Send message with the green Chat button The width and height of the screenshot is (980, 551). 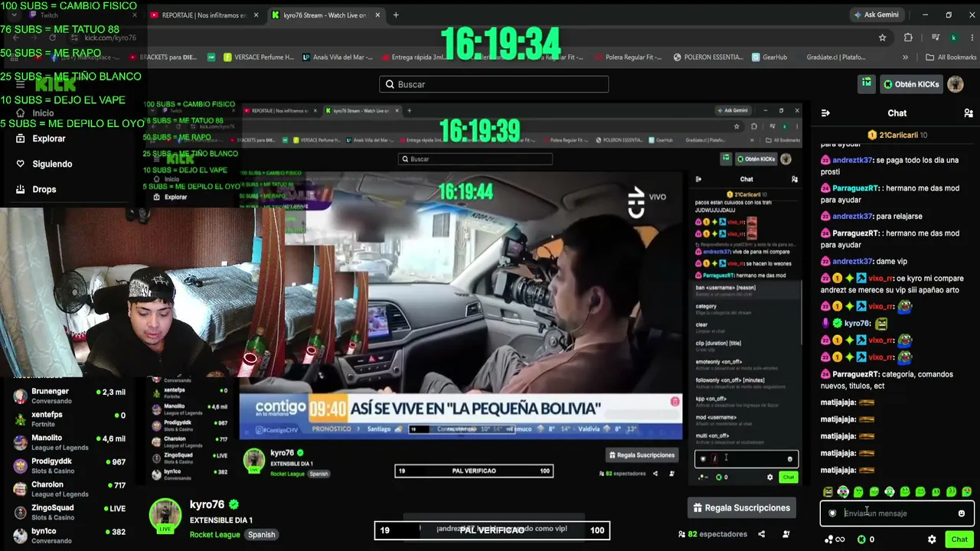tap(959, 540)
